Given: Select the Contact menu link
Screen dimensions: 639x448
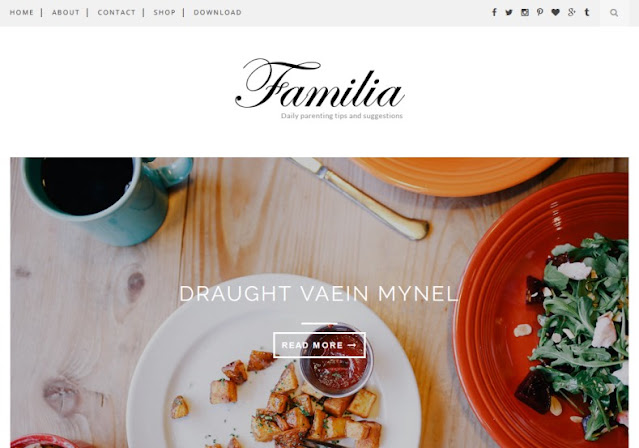Looking at the screenshot, I should click(x=116, y=13).
